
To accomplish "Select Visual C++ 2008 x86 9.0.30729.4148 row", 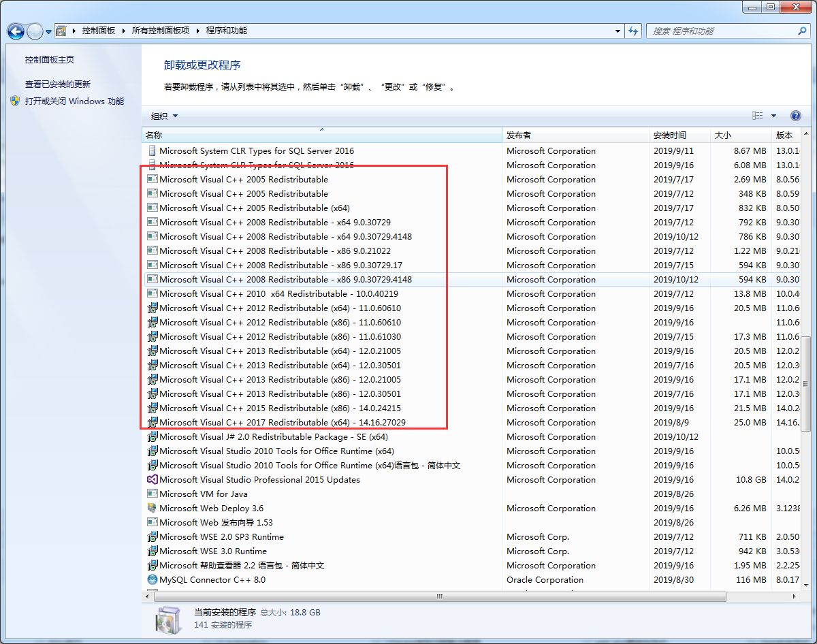I will pyautogui.click(x=472, y=280).
